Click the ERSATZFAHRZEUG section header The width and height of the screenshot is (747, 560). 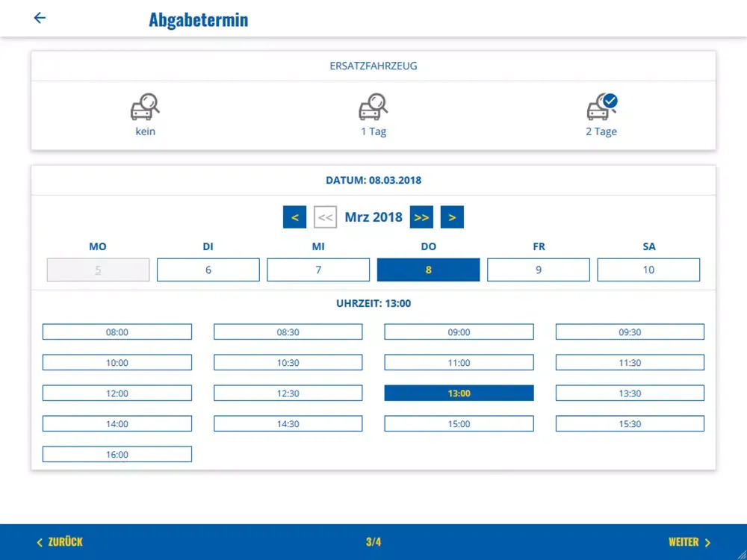point(373,66)
